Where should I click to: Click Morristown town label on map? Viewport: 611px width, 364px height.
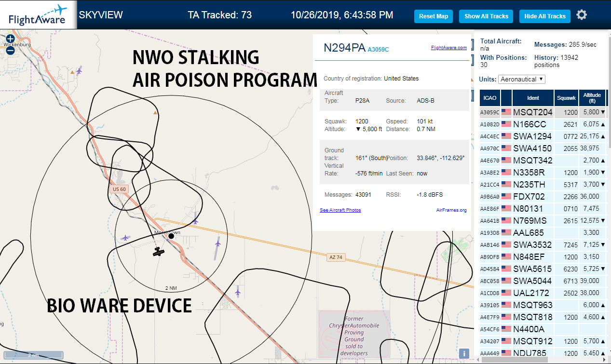pos(167,232)
